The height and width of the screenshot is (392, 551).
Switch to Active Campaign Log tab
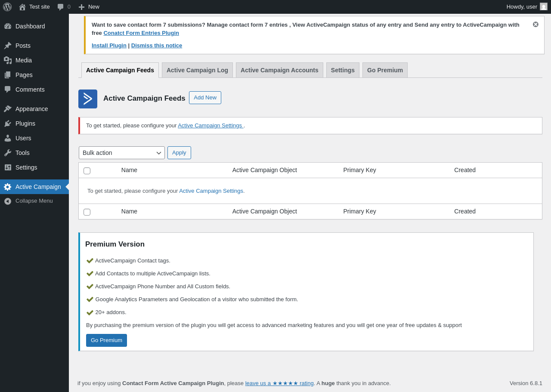point(197,70)
